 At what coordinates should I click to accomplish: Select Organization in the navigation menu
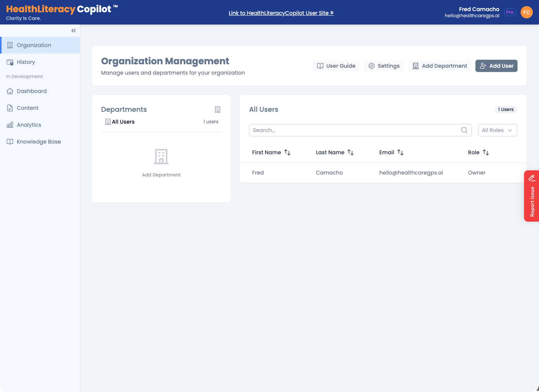point(34,45)
